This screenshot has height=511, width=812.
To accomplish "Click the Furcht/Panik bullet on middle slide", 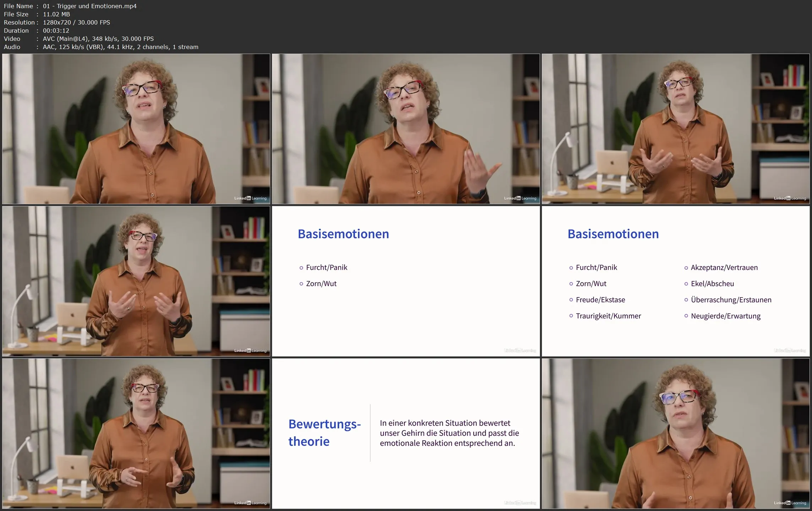I will (x=326, y=267).
